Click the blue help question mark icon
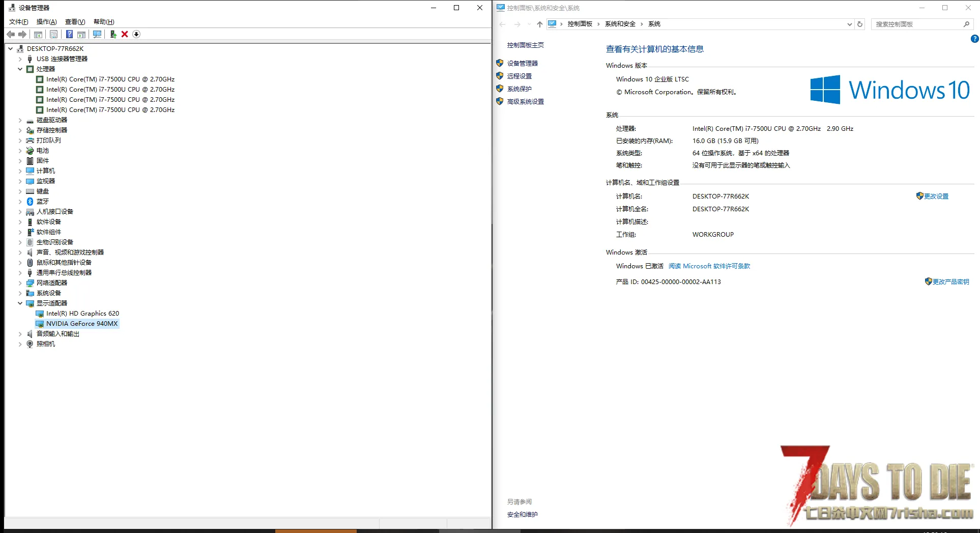Screen dimensions: 980x533 click(69, 34)
